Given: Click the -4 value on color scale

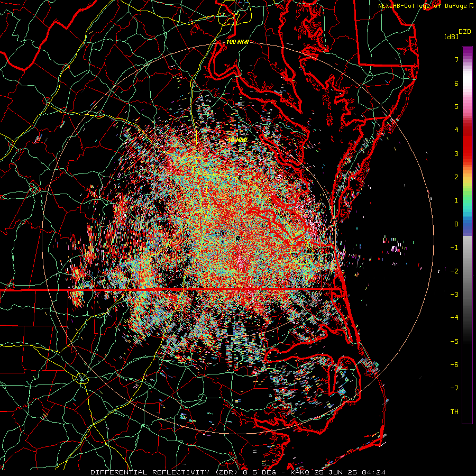Looking at the screenshot, I should tap(454, 318).
